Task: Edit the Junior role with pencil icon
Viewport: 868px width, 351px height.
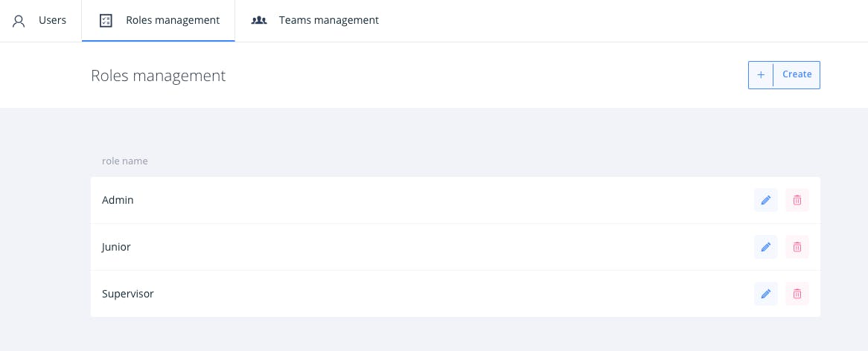Action: (765, 247)
